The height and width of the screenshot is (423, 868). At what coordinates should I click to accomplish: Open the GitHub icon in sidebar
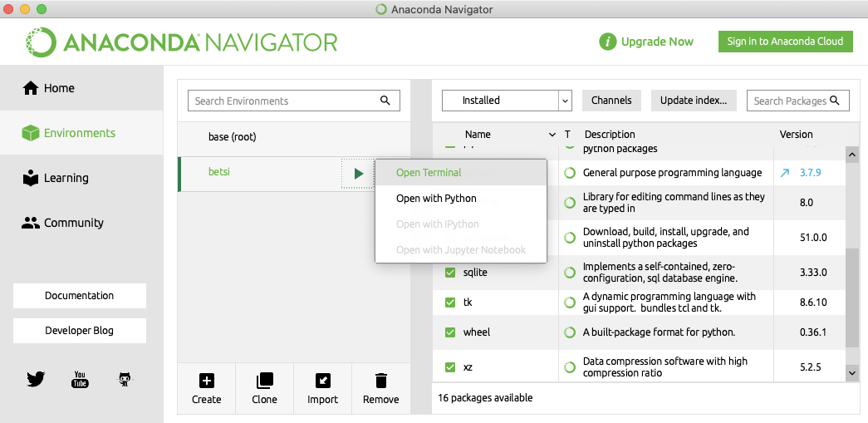click(125, 379)
